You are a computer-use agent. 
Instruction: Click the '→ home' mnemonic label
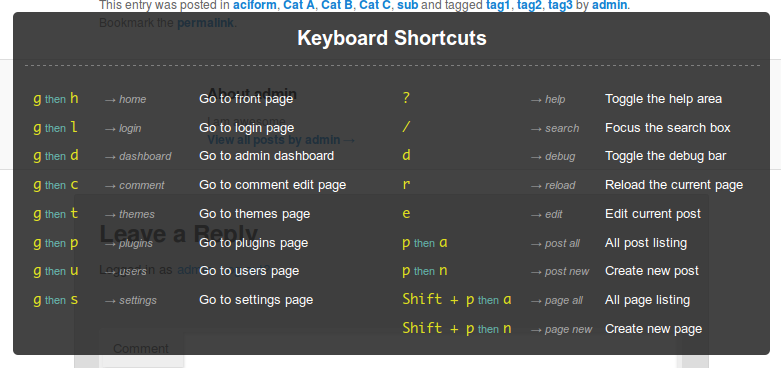coord(125,100)
